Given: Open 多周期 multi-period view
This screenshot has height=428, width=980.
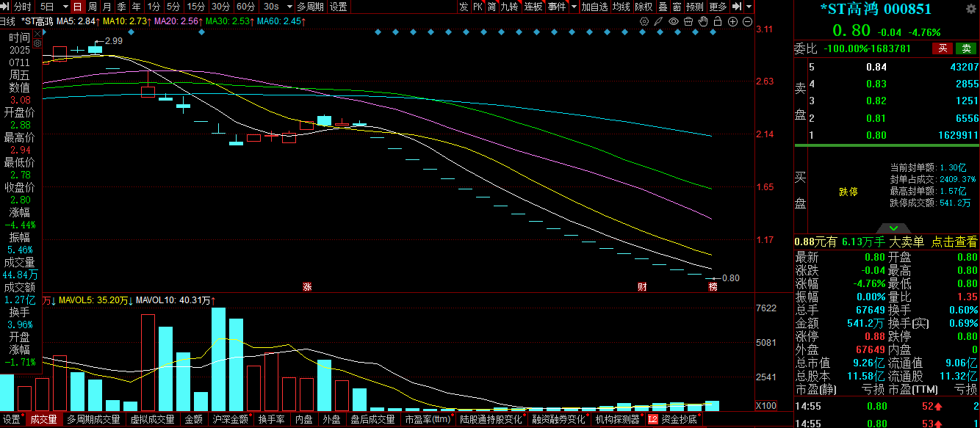Looking at the screenshot, I should 310,7.
